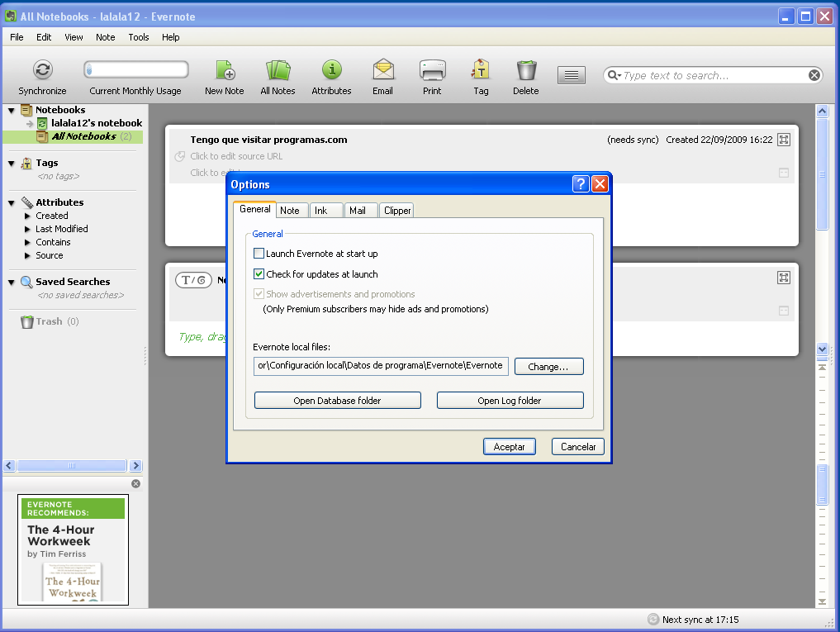Click the text/ink toggle icon on note
The image size is (840, 632).
[x=194, y=280]
